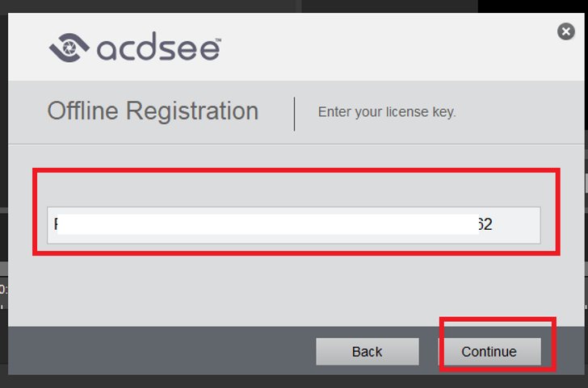Click empty space right of 62 in field
The image size is (588, 388).
pyautogui.click(x=516, y=225)
